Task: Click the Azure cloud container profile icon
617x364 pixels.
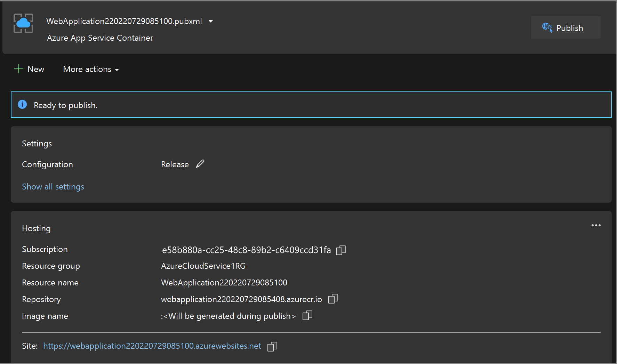Action: click(x=23, y=23)
